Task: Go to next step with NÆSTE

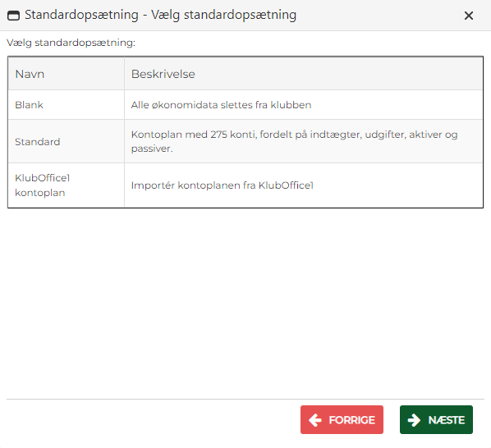Action: coord(436,420)
